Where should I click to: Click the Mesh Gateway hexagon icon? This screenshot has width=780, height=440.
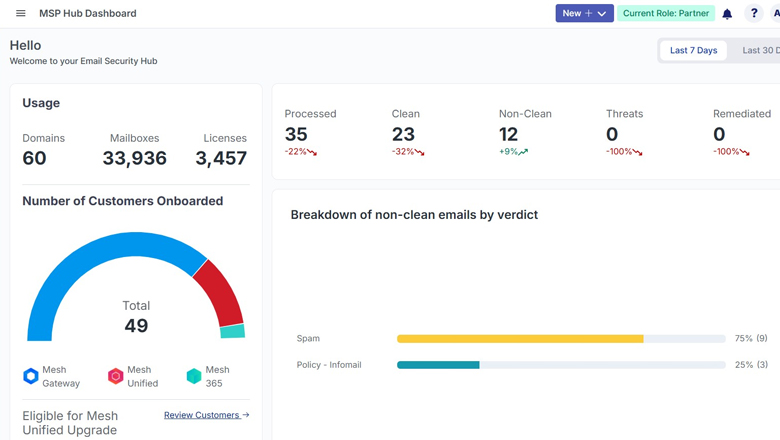pos(31,377)
